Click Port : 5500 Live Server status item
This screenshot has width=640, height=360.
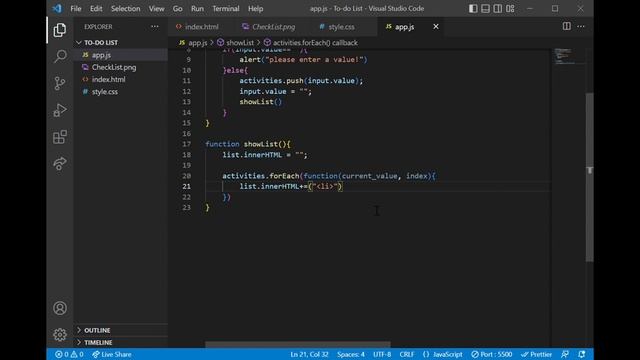pos(491,354)
